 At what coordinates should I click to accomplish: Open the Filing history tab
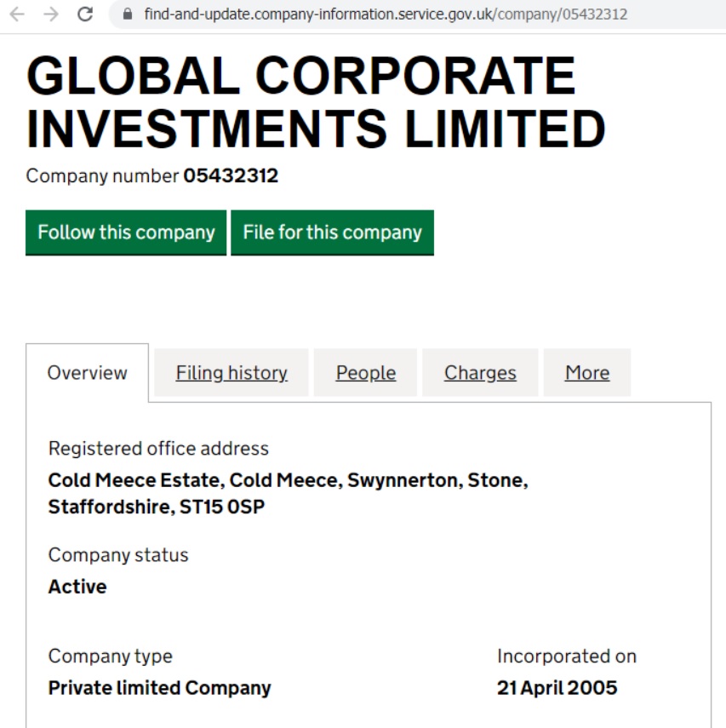point(232,373)
